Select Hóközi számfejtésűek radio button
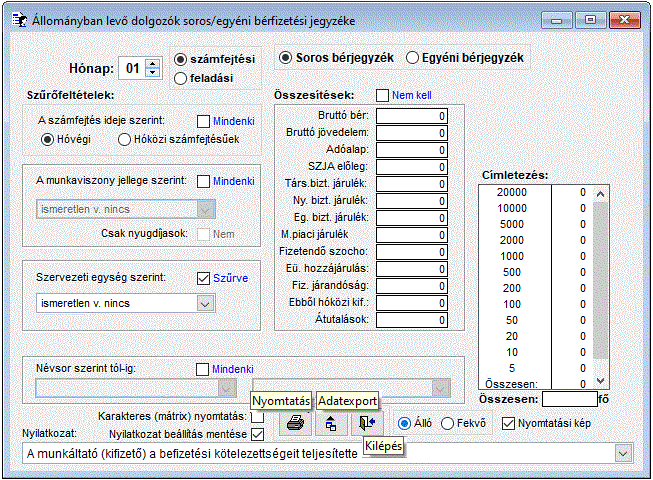Image resolution: width=653 pixels, height=480 pixels. point(125,140)
